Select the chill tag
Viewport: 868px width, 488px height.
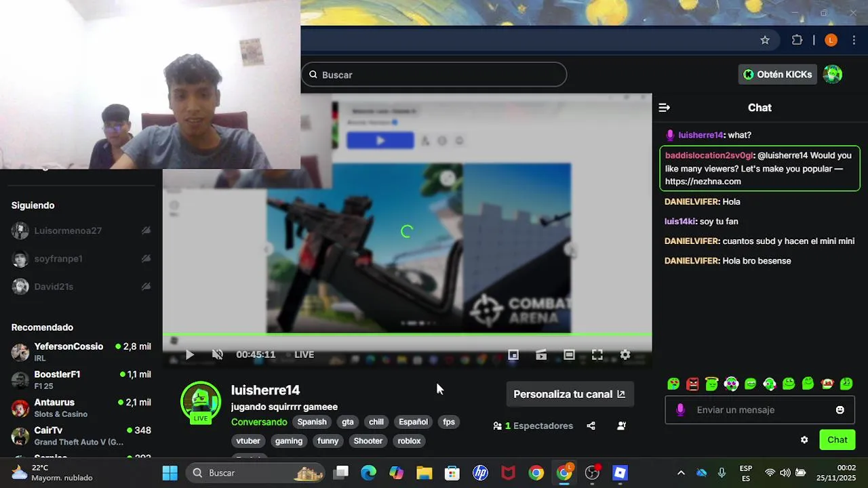[376, 422]
